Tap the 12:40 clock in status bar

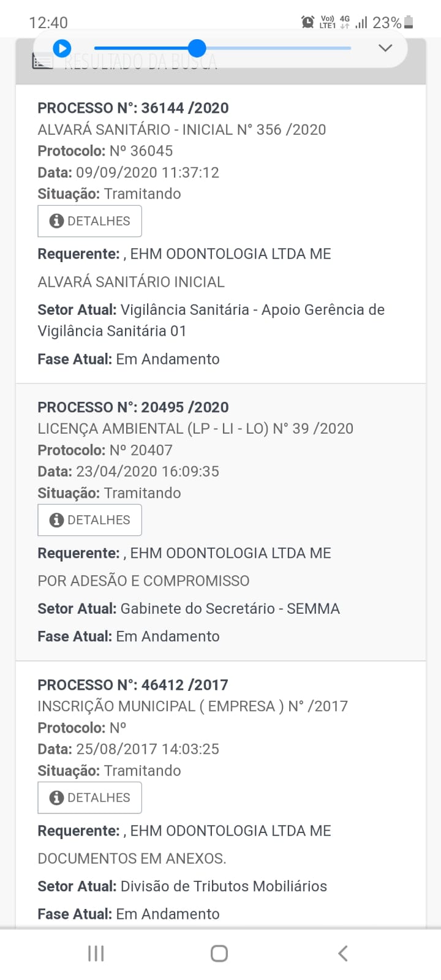pos(48,23)
